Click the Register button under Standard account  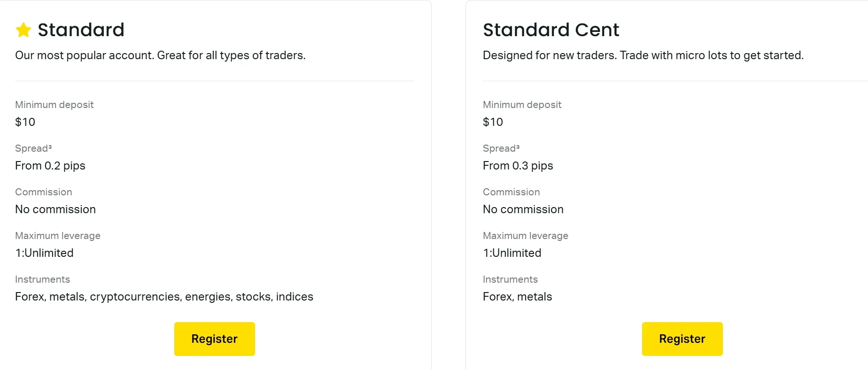[x=214, y=339]
